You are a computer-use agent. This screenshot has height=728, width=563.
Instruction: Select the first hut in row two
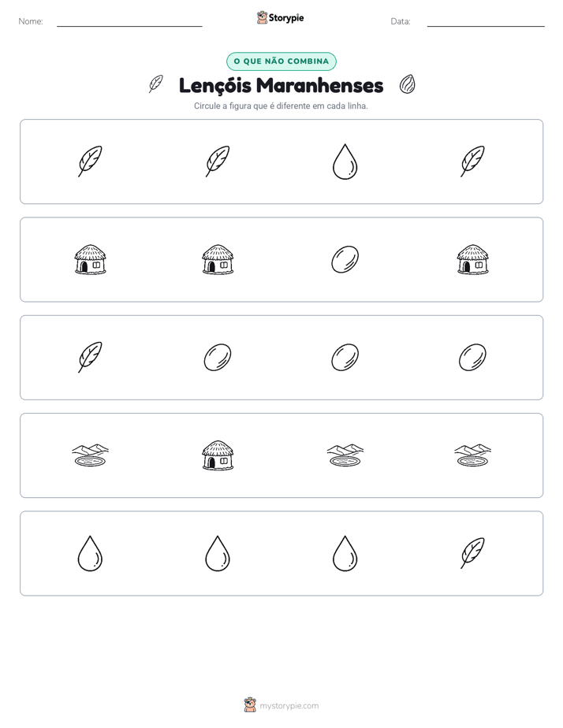(x=90, y=259)
